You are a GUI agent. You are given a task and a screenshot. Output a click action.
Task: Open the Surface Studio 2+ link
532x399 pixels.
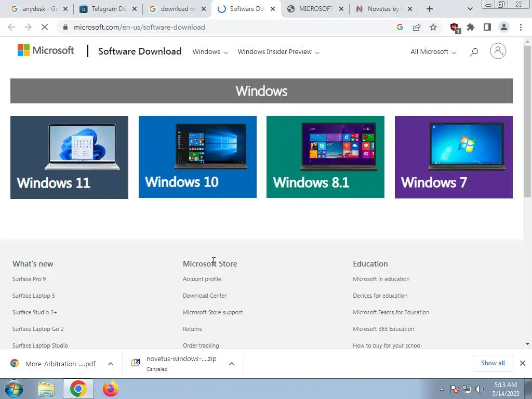(35, 312)
